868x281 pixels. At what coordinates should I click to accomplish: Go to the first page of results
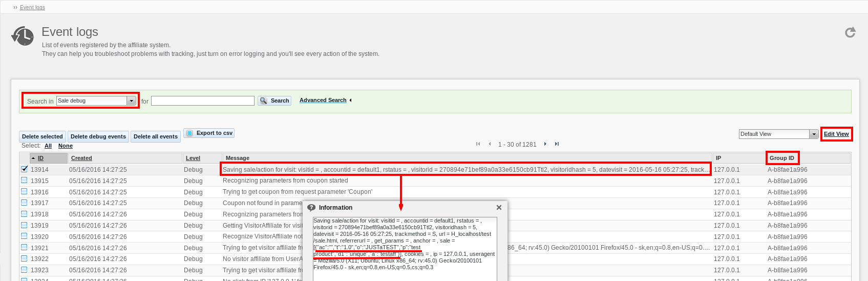point(478,144)
